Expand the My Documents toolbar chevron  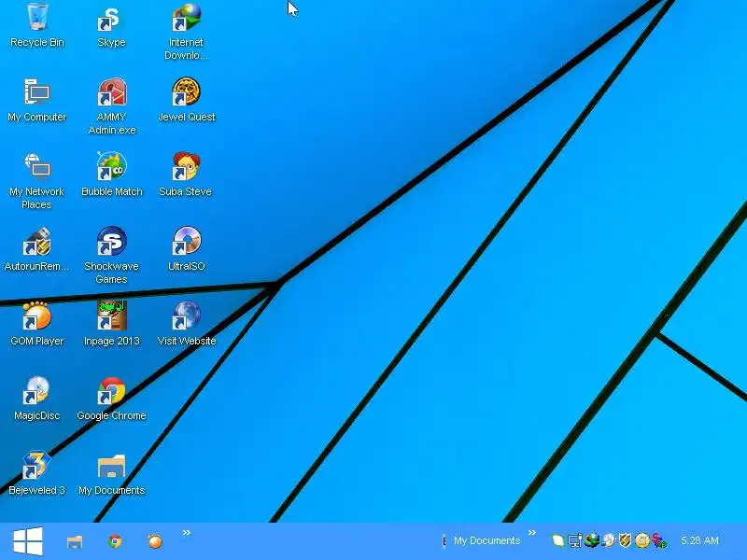(x=532, y=532)
